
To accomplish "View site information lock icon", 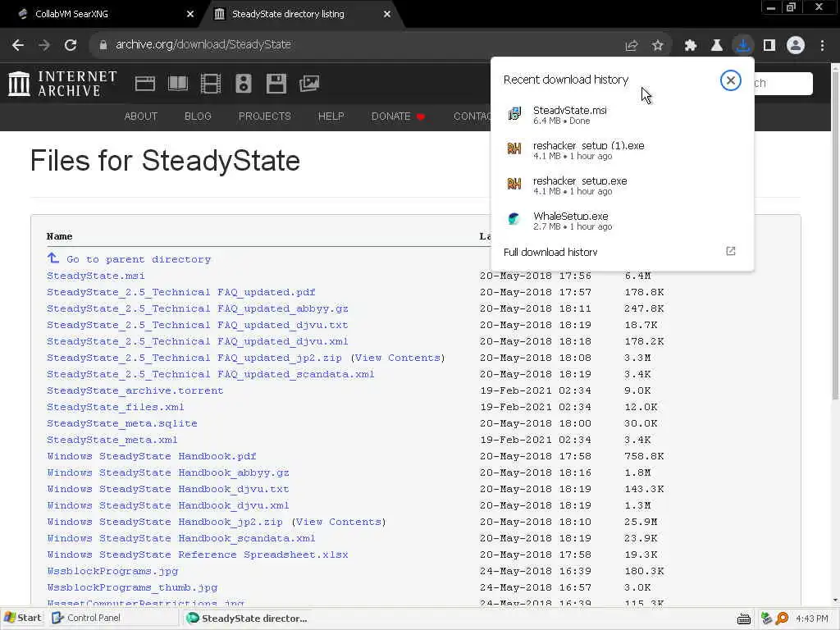I will [x=103, y=45].
